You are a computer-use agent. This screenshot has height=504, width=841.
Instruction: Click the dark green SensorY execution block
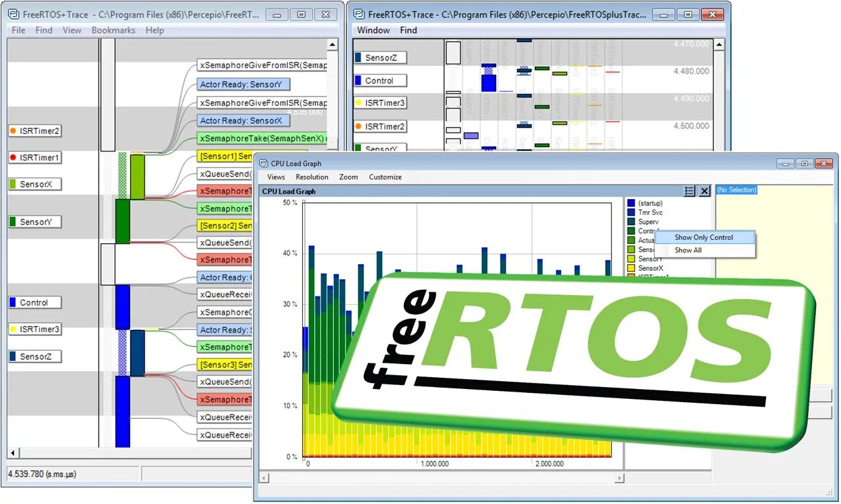(123, 221)
